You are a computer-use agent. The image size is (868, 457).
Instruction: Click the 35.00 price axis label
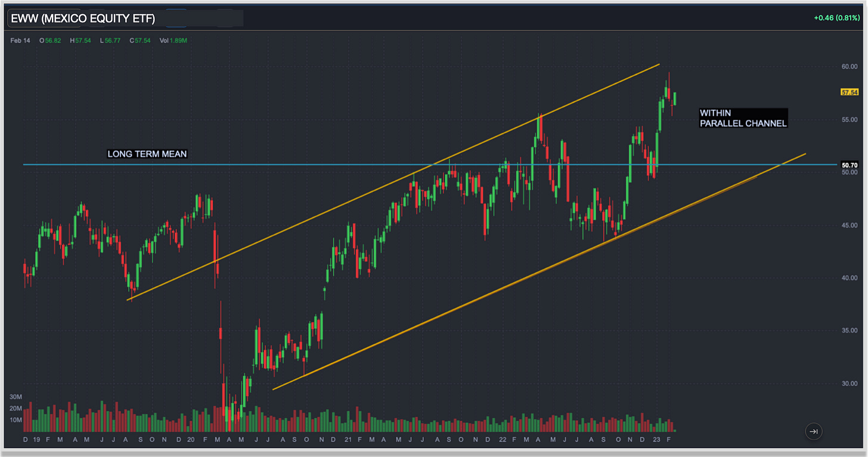coord(849,331)
